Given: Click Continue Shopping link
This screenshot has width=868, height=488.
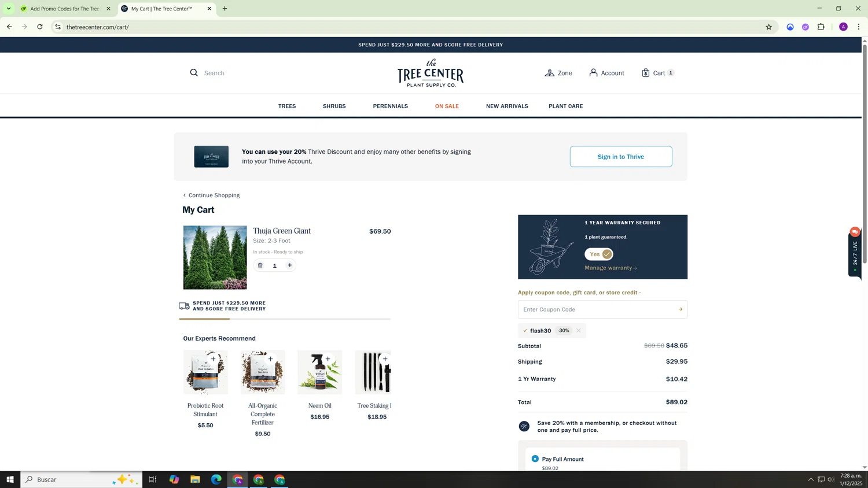Looking at the screenshot, I should [x=211, y=195].
